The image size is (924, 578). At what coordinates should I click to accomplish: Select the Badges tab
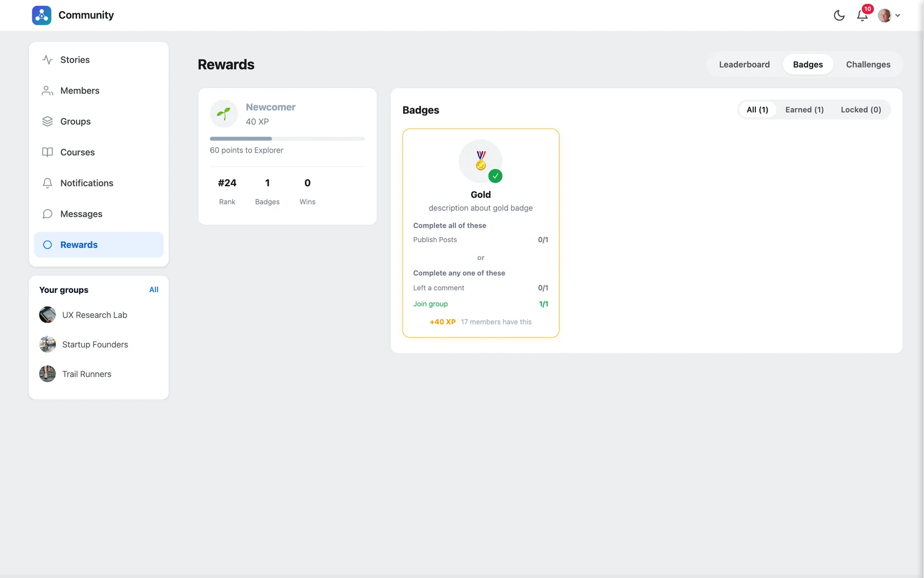pyautogui.click(x=807, y=65)
